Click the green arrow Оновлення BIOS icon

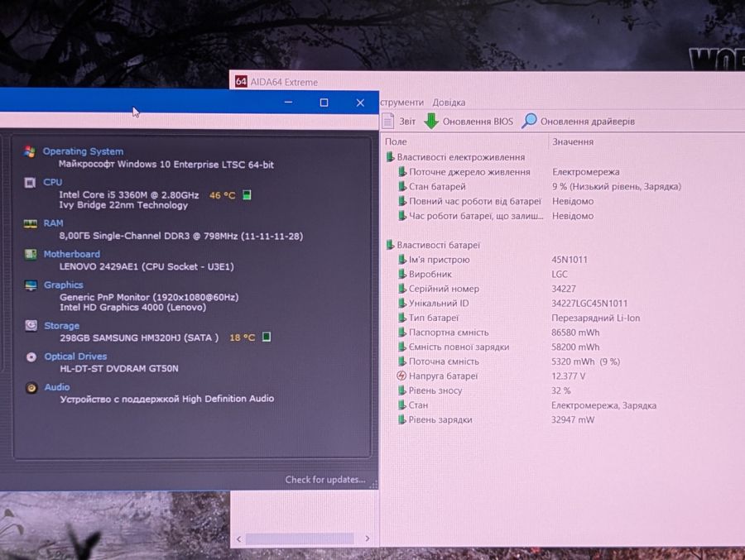431,121
